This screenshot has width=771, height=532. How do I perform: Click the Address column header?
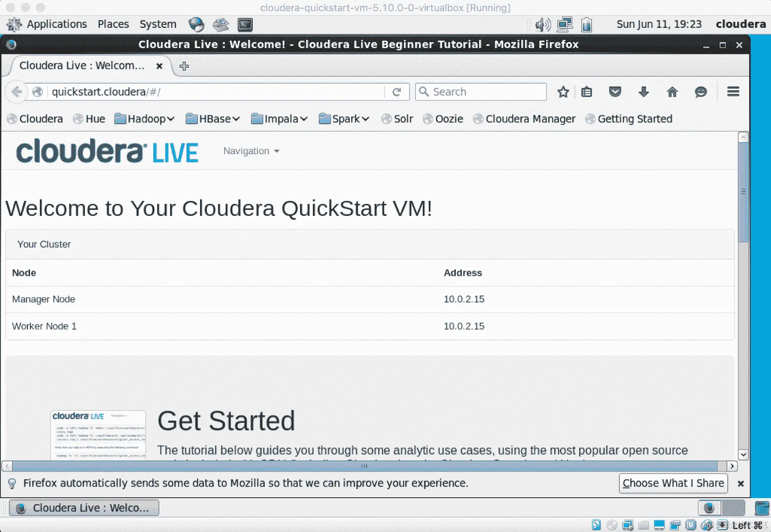point(463,273)
